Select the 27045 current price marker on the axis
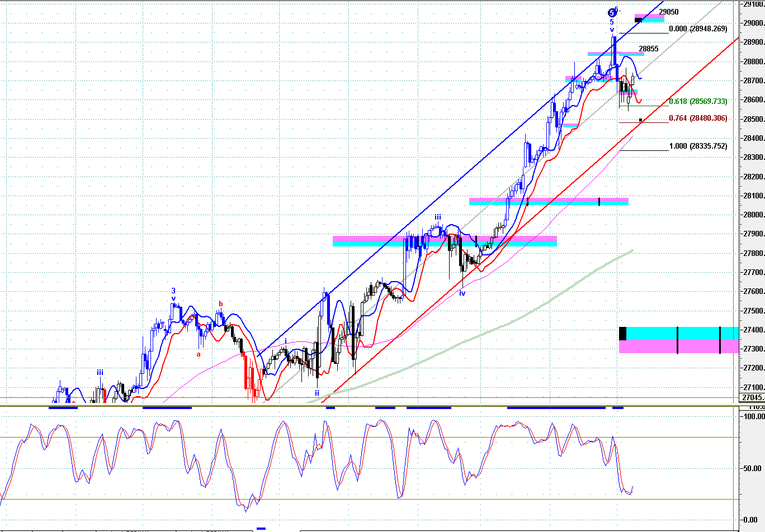 [x=752, y=397]
